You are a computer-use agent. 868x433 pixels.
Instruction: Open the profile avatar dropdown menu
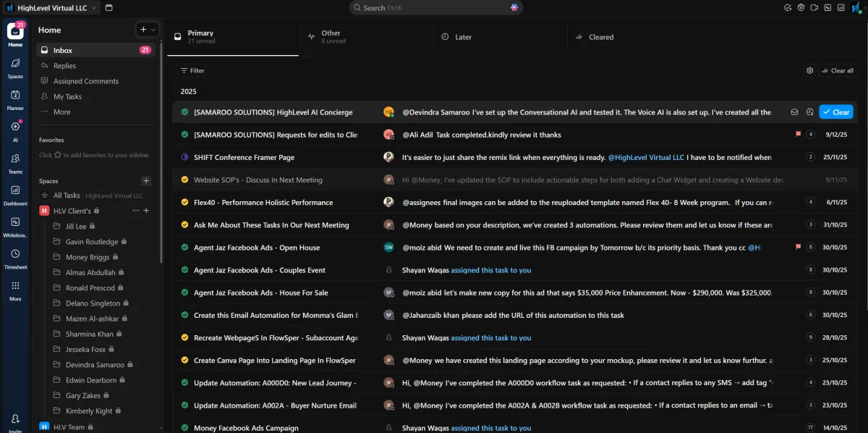click(x=857, y=8)
